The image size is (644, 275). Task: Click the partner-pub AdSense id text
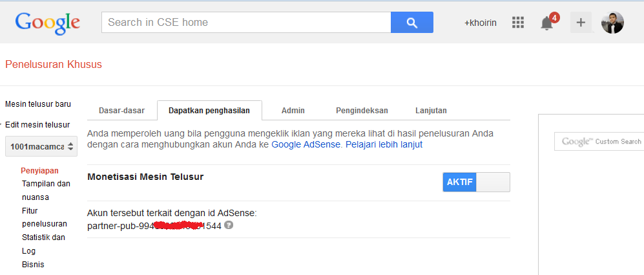(154, 226)
